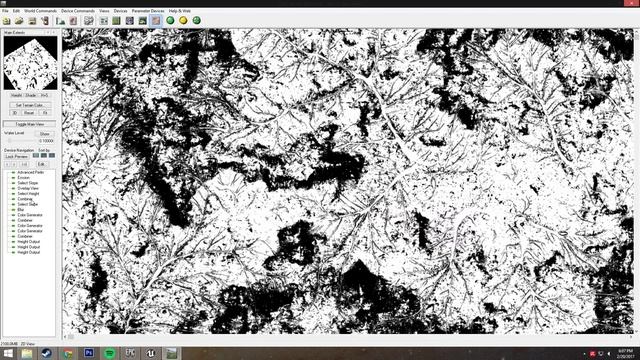Viewport: 640px width, 360px height.
Task: Open Steam from the taskbar
Action: pos(47,353)
